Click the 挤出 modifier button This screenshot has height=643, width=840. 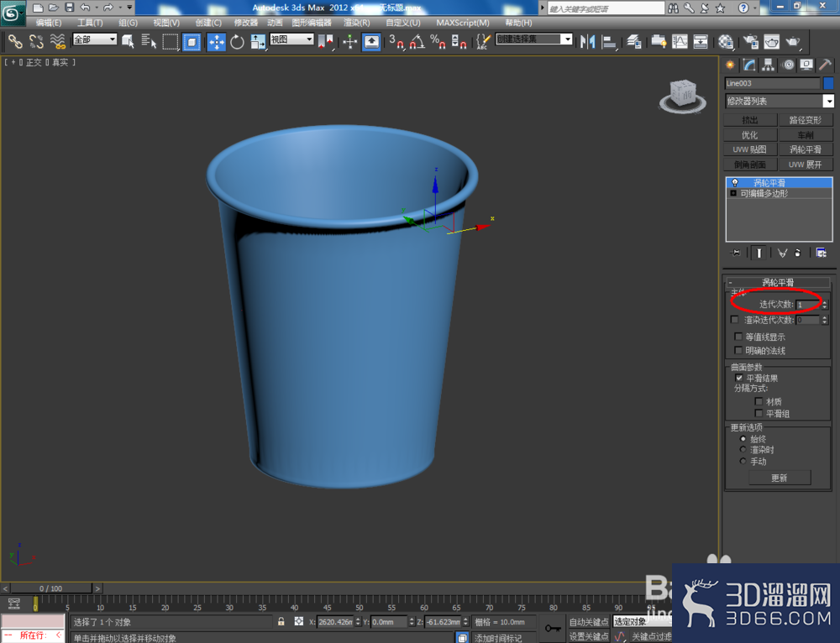[750, 120]
